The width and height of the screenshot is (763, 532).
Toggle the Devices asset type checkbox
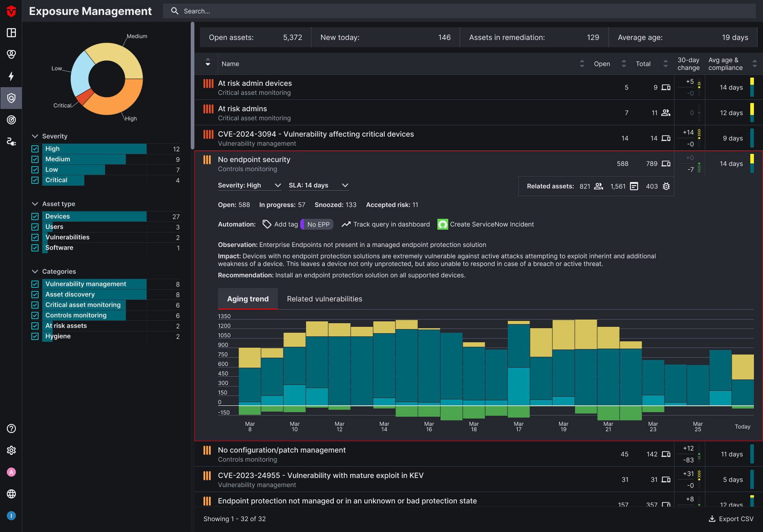(x=35, y=217)
